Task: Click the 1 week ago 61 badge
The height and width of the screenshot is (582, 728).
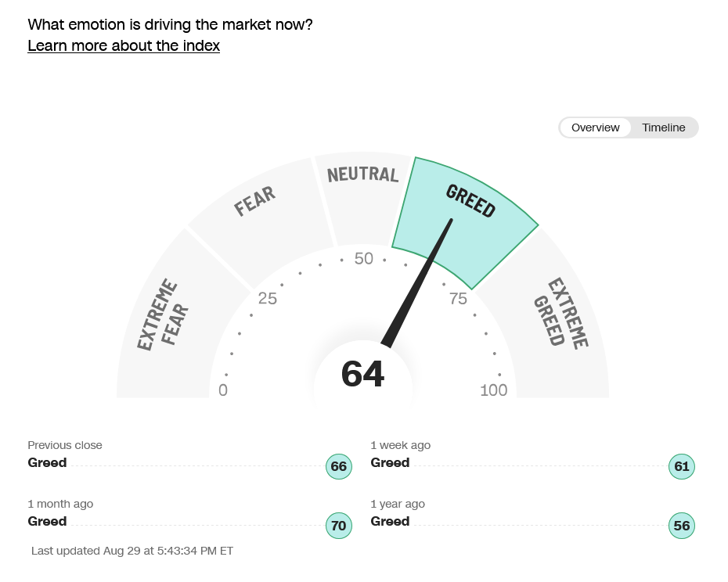Action: point(682,466)
